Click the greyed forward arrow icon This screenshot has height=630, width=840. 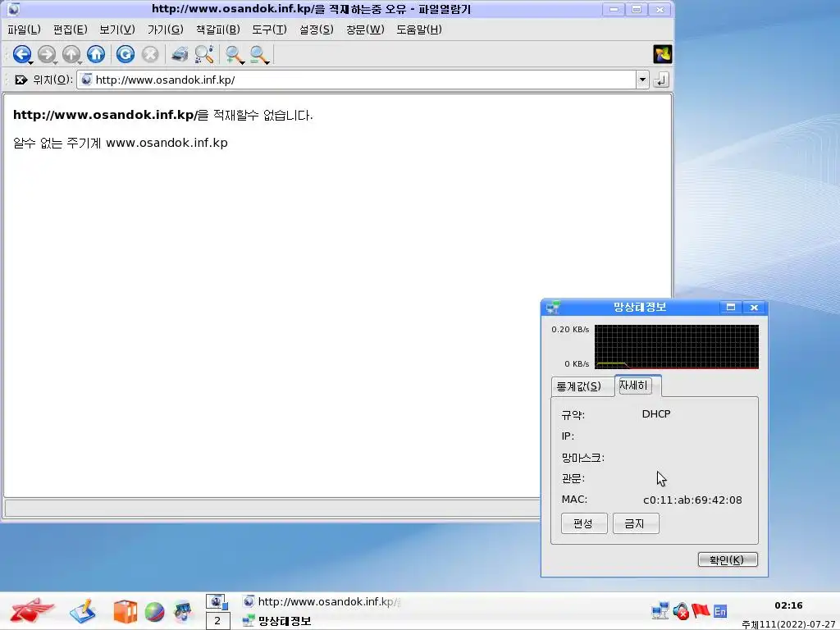point(47,54)
